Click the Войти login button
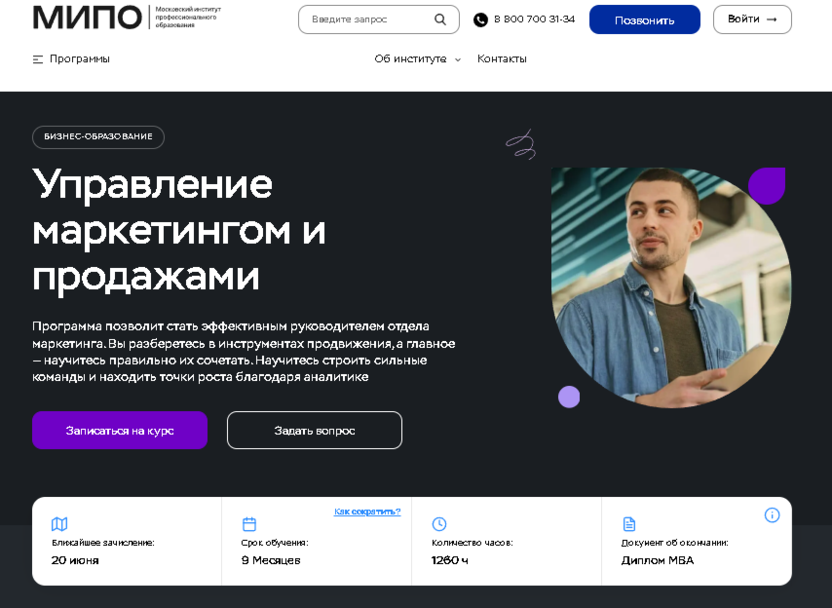This screenshot has width=832, height=608. 752,20
